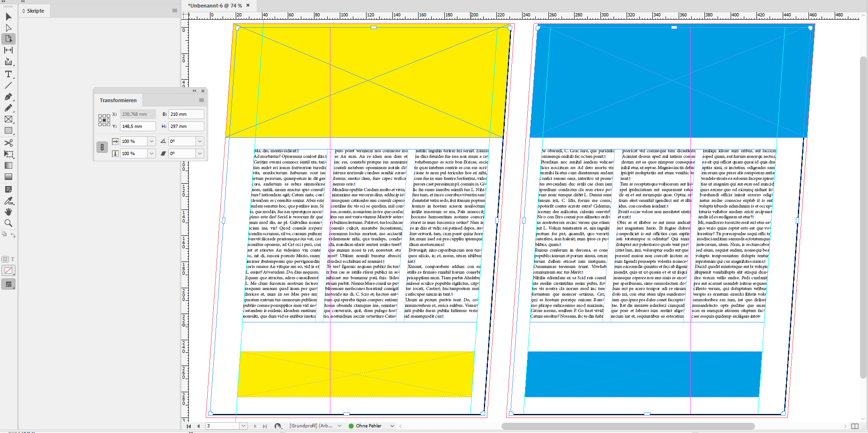Close the Transformieren floating panel
This screenshot has height=433, width=868.
point(203,91)
